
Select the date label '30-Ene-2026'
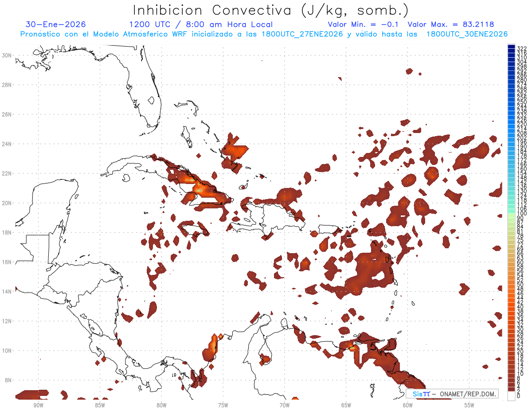click(x=56, y=24)
